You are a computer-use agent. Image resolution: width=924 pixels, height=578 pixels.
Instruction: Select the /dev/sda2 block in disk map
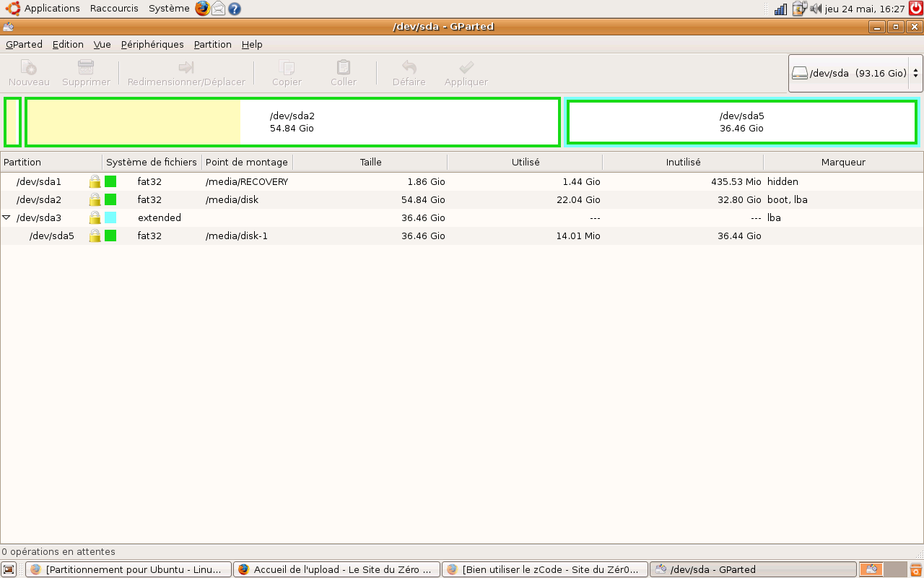click(x=292, y=122)
